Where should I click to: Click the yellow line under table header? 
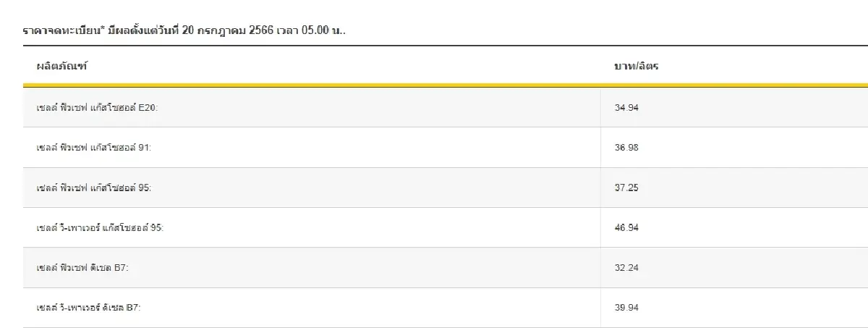click(x=434, y=85)
